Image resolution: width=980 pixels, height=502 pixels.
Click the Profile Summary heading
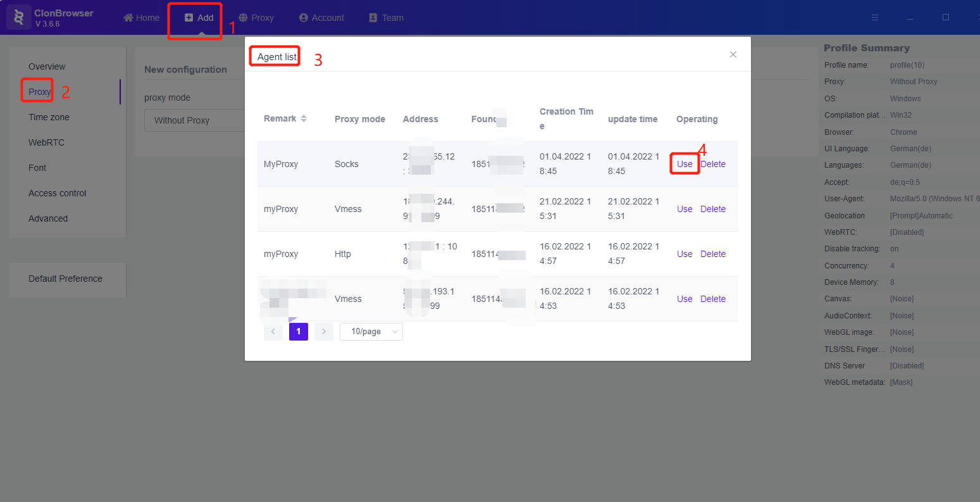click(x=867, y=48)
